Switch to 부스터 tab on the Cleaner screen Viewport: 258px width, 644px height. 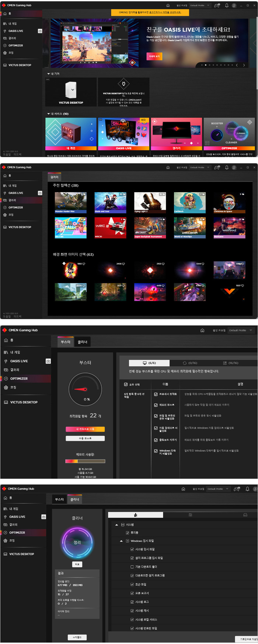pyautogui.click(x=59, y=499)
